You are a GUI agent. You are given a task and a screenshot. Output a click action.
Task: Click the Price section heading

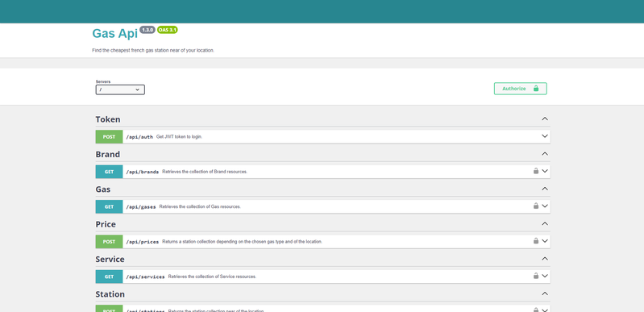tap(106, 224)
